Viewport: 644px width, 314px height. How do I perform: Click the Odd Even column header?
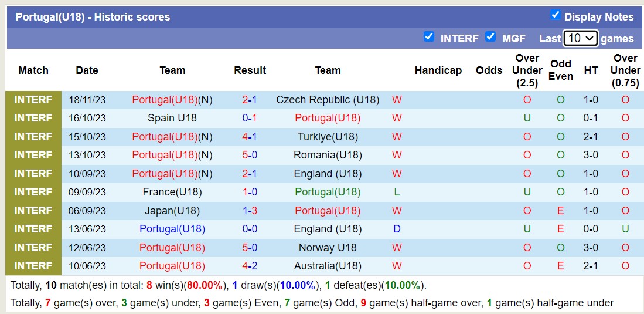[x=560, y=70]
